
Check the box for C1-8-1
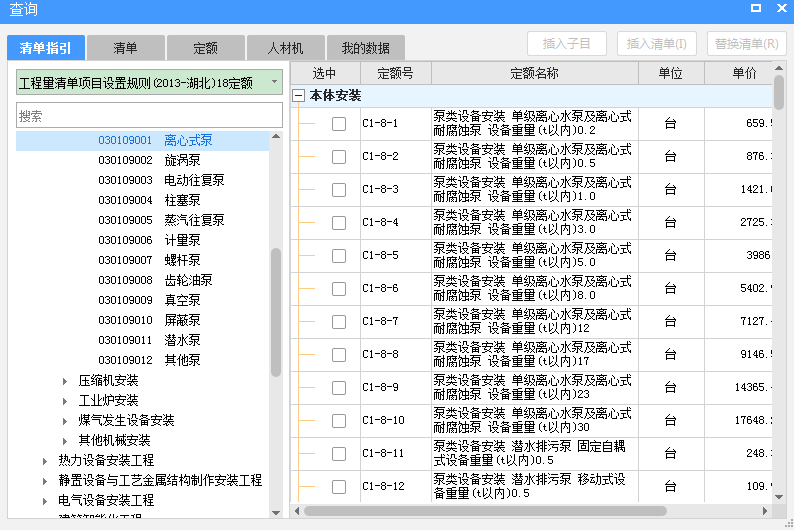(x=339, y=124)
